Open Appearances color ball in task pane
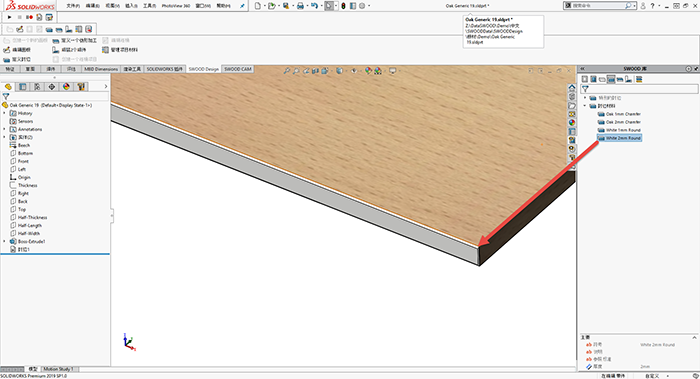 (572, 123)
